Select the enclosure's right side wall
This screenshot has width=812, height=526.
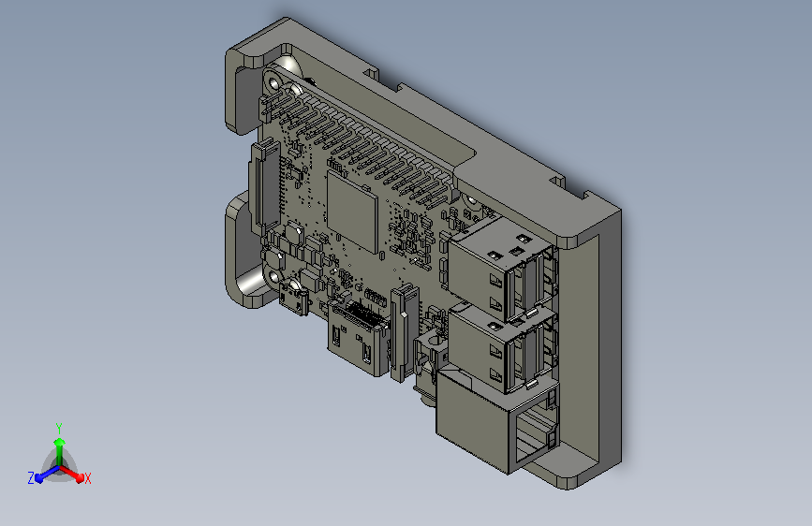point(610,342)
